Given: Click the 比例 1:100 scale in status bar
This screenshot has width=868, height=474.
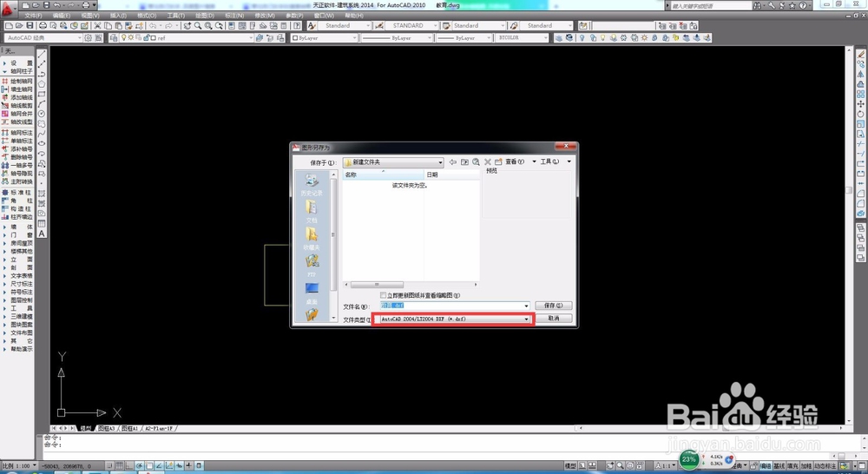Looking at the screenshot, I should tap(19, 465).
